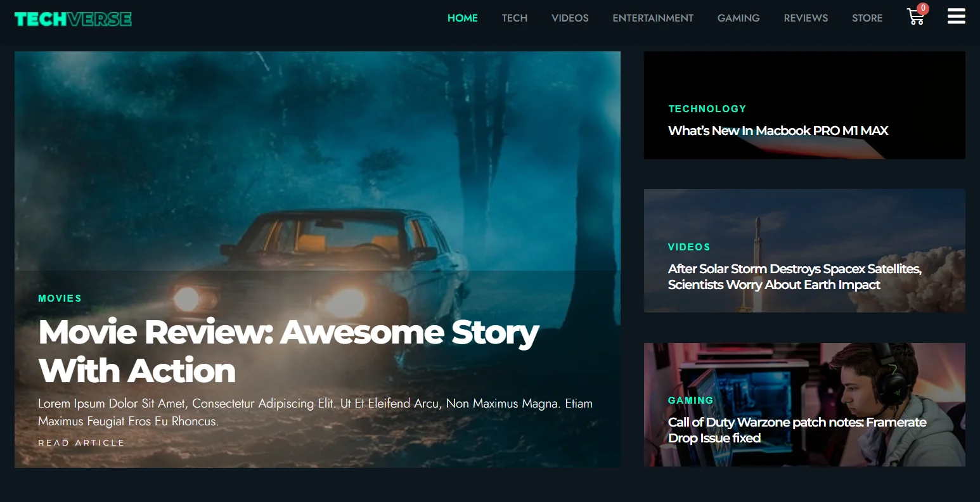The width and height of the screenshot is (980, 502).
Task: Open the Tech menu item
Action: tap(515, 18)
